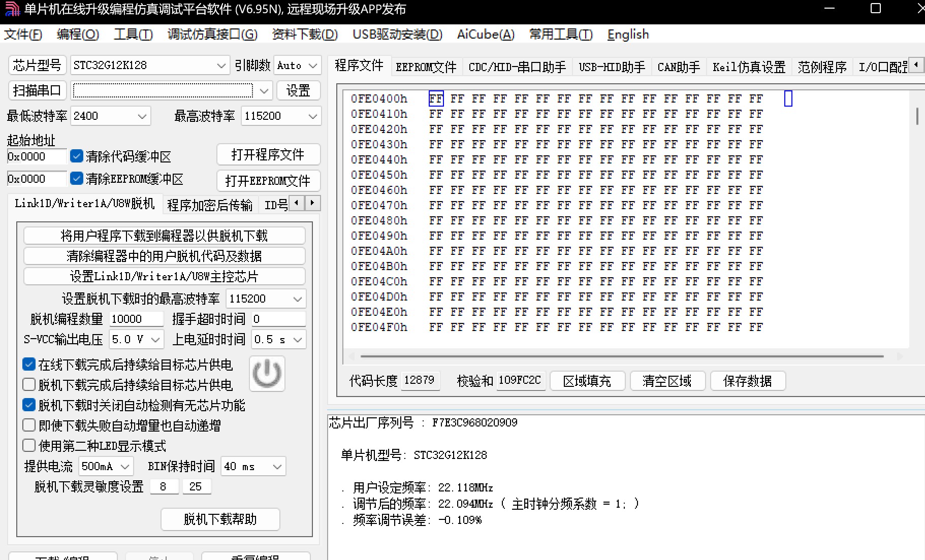Open the 文件(F) menu
Viewport: 925px width, 560px height.
tap(23, 35)
